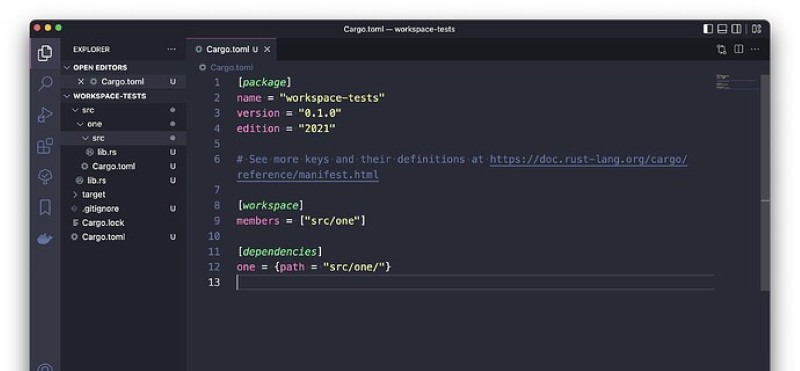This screenshot has width=800, height=371.
Task: Click the "workspace-tests" name value
Action: coord(332,97)
